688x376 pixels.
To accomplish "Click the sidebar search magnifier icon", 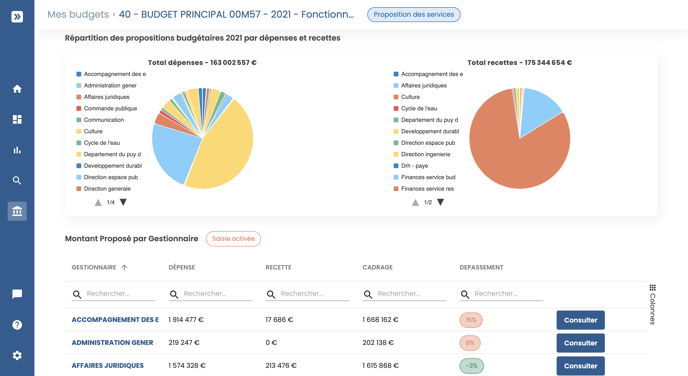I will coord(17,180).
